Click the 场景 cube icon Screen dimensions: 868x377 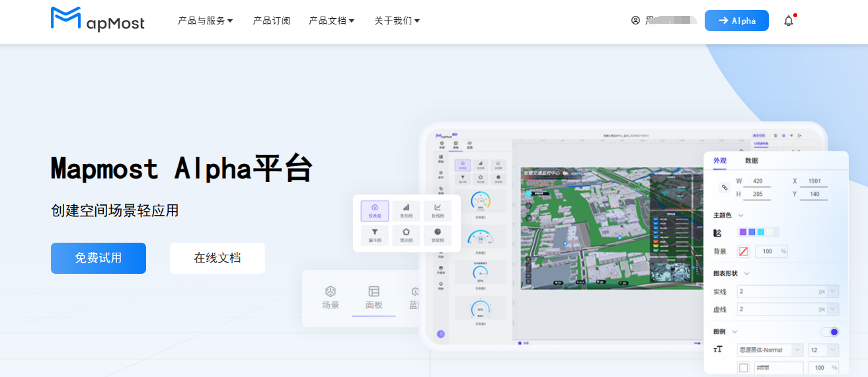(331, 291)
